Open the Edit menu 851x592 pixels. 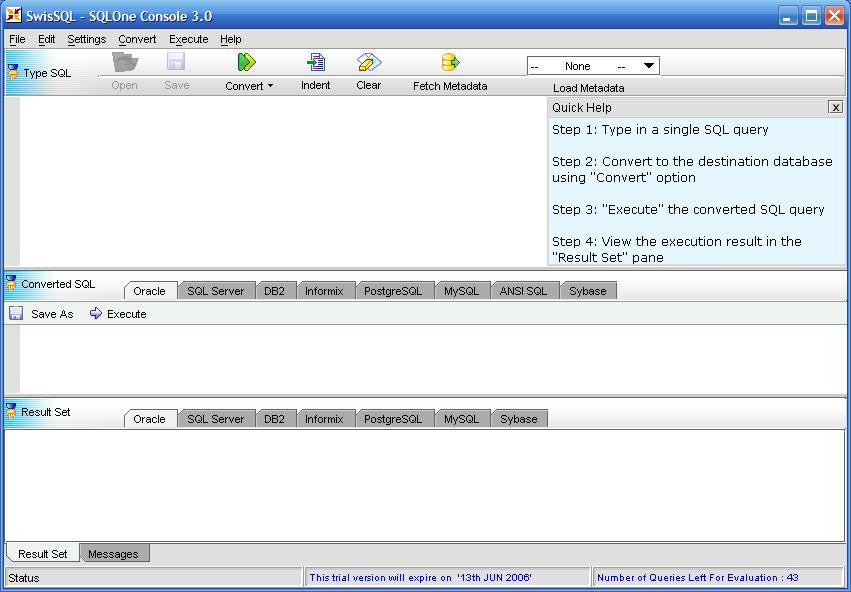(47, 39)
